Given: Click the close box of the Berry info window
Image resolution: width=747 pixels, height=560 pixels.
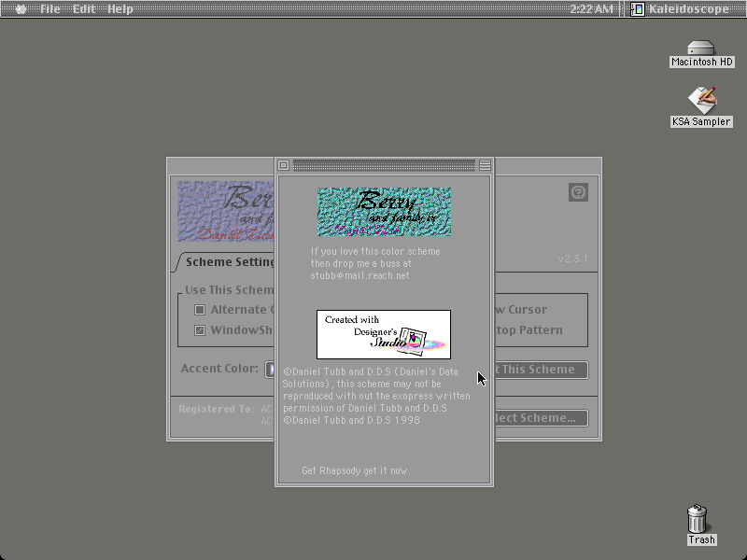Looking at the screenshot, I should [x=284, y=165].
